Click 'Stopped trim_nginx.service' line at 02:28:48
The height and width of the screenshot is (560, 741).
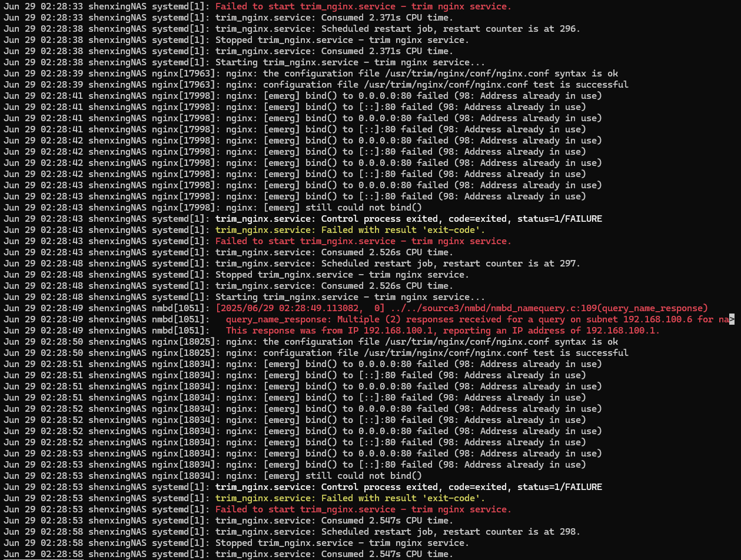click(237, 275)
